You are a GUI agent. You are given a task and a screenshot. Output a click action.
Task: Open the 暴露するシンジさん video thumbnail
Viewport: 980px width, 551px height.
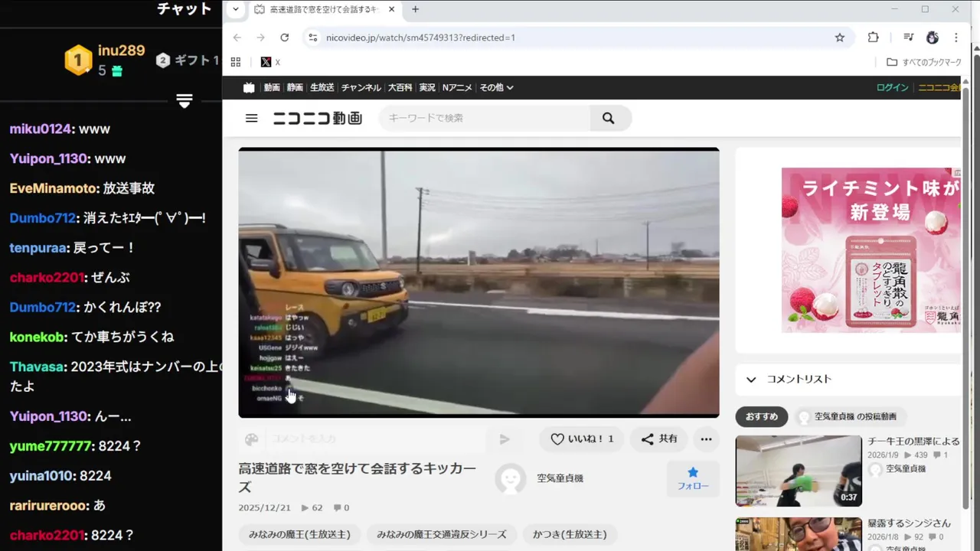click(799, 534)
